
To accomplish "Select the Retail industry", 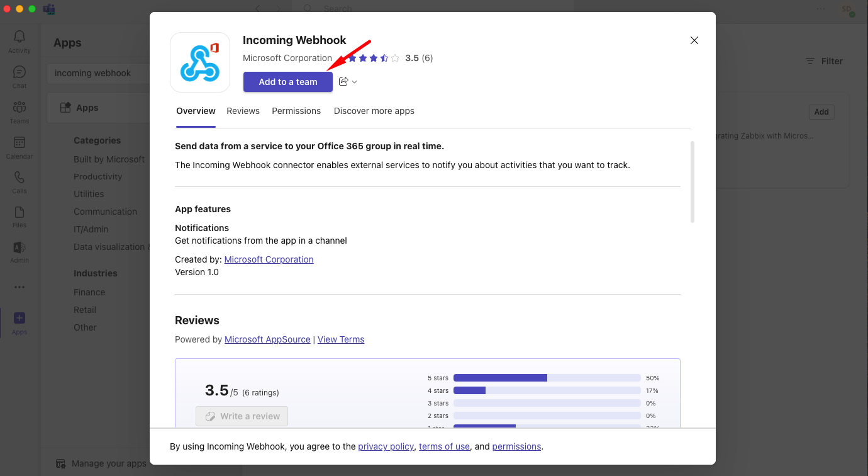I will tap(85, 310).
